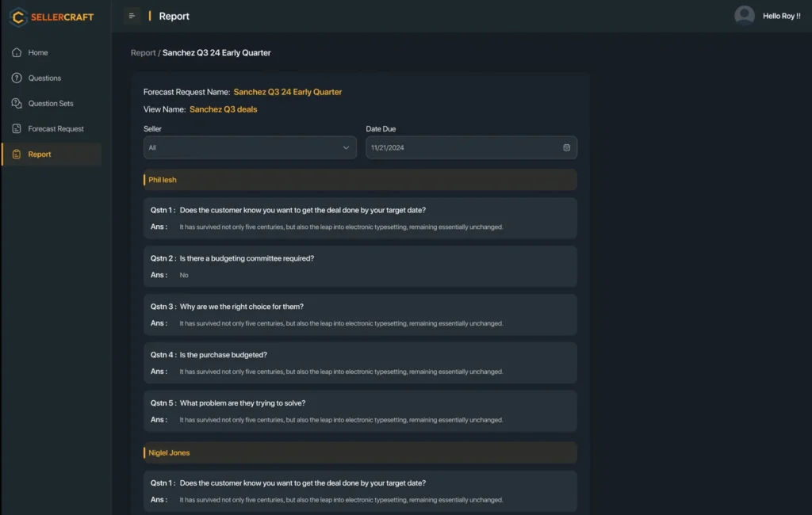Click the Report breadcrumb link
Image resolution: width=812 pixels, height=515 pixels.
click(x=143, y=53)
